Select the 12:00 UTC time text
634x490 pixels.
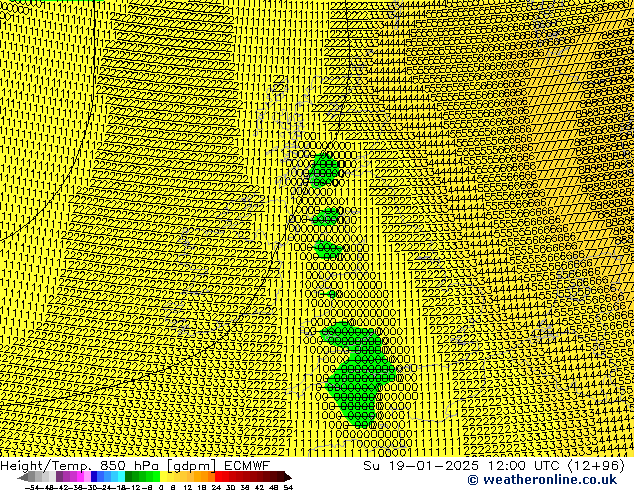tap(527, 465)
